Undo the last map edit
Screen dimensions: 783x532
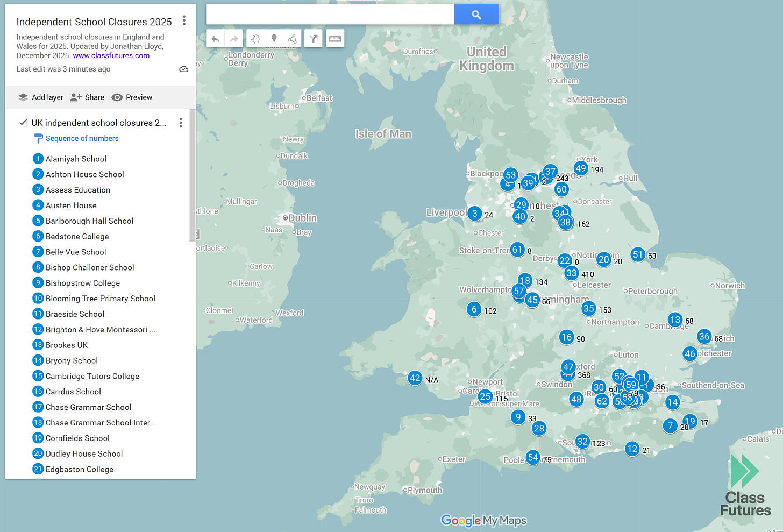click(215, 38)
